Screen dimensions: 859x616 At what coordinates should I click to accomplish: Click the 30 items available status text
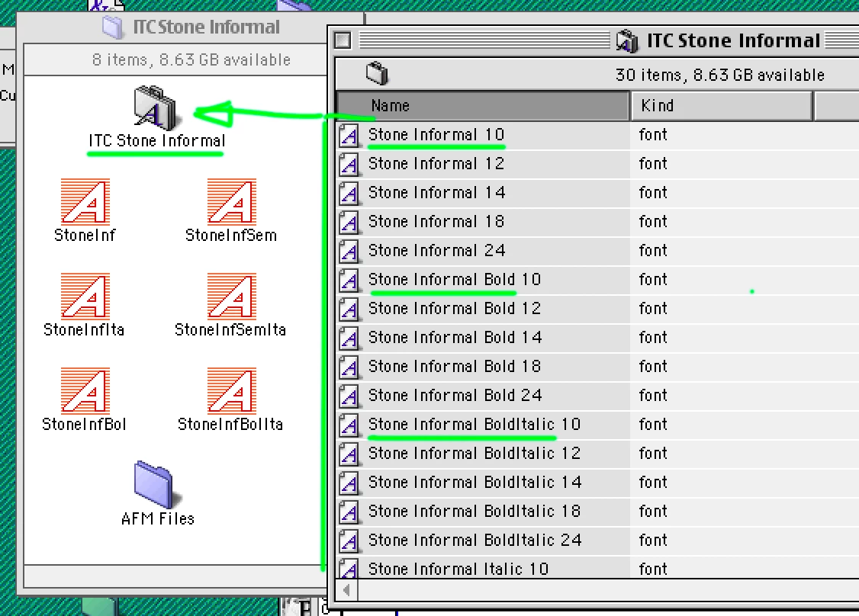coord(720,75)
